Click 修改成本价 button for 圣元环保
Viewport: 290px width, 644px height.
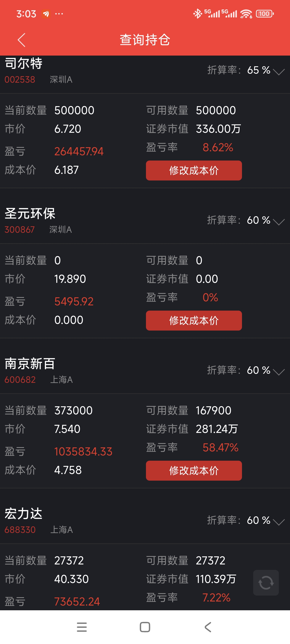pos(194,321)
